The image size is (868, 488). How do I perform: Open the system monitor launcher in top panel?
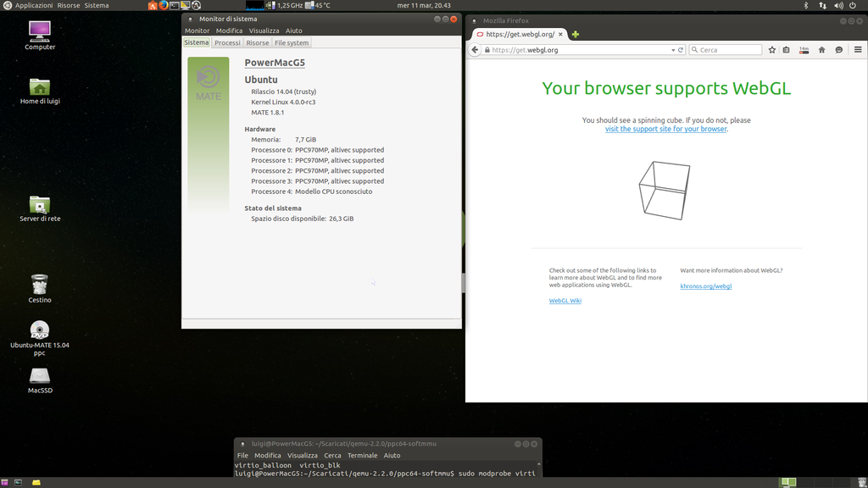pos(186,6)
